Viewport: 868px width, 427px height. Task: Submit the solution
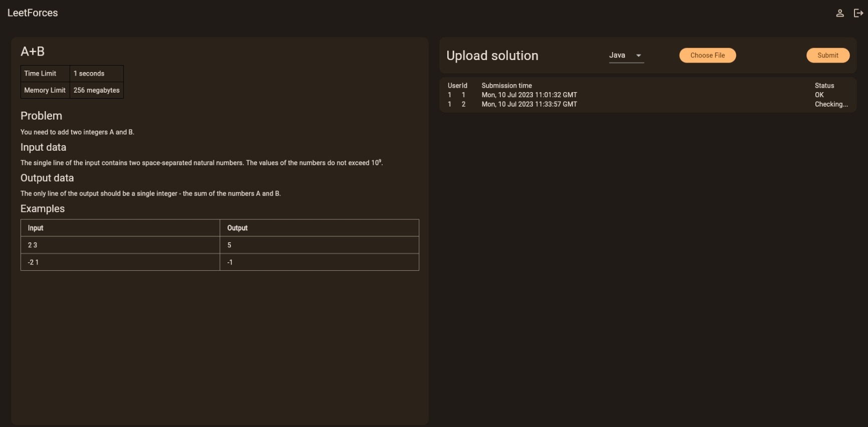point(827,56)
